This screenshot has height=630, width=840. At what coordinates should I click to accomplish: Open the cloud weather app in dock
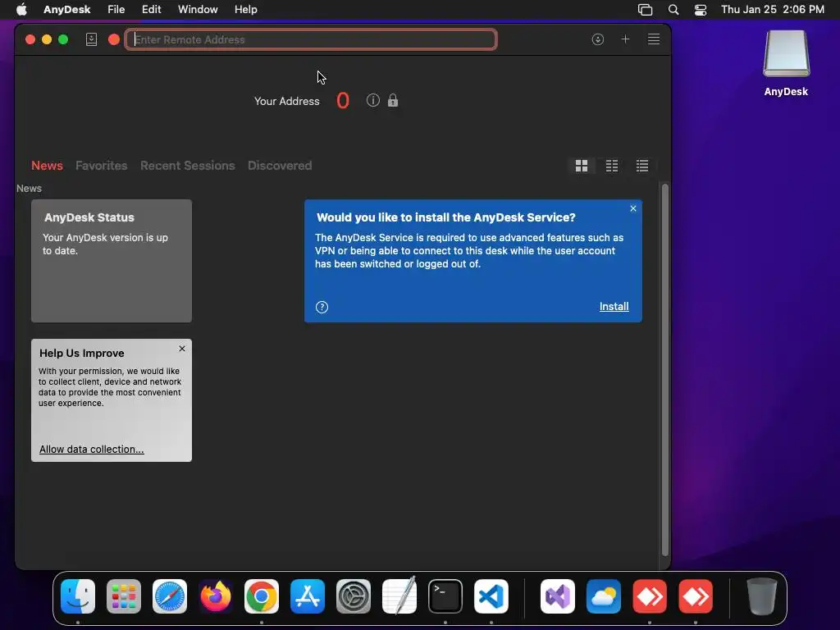pos(604,596)
